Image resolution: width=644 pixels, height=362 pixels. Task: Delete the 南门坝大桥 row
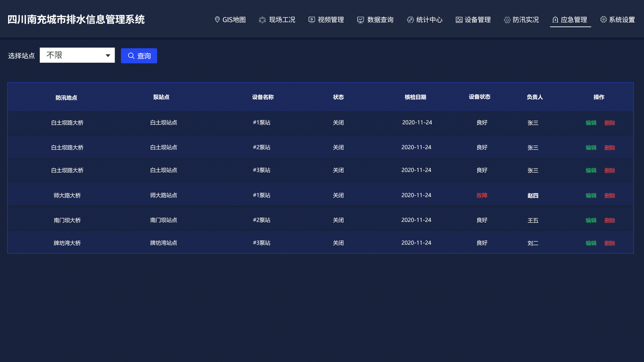click(609, 221)
